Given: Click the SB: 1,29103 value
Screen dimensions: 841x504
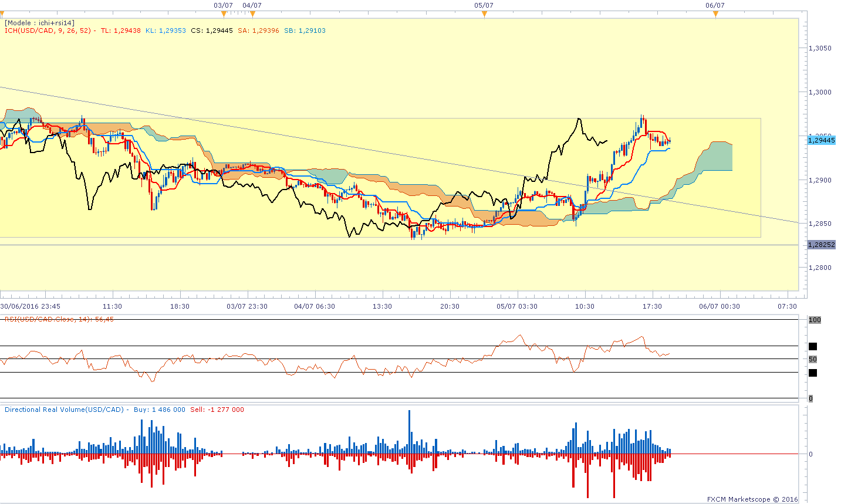Looking at the screenshot, I should coord(305,31).
